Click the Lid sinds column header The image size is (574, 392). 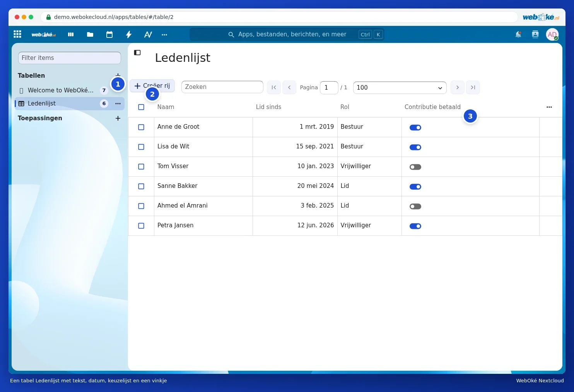point(268,107)
